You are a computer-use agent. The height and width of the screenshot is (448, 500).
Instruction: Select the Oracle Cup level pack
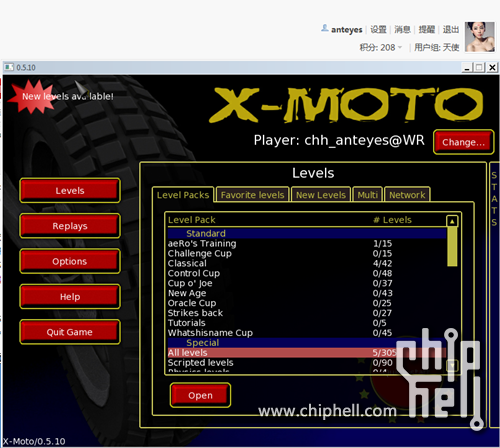[307, 303]
